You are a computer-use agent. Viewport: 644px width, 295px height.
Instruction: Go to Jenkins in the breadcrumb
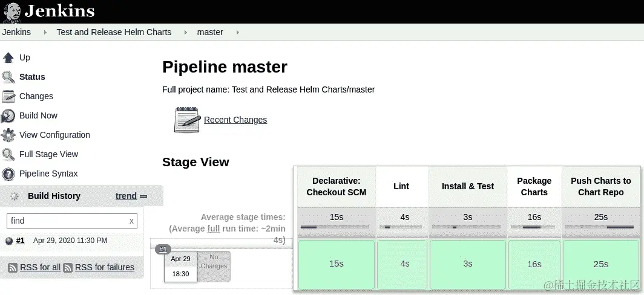[16, 32]
